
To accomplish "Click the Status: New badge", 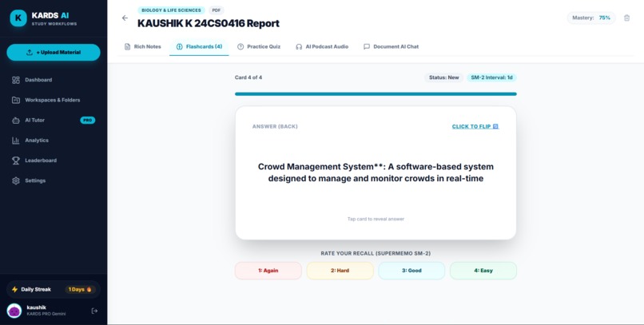I will click(444, 77).
